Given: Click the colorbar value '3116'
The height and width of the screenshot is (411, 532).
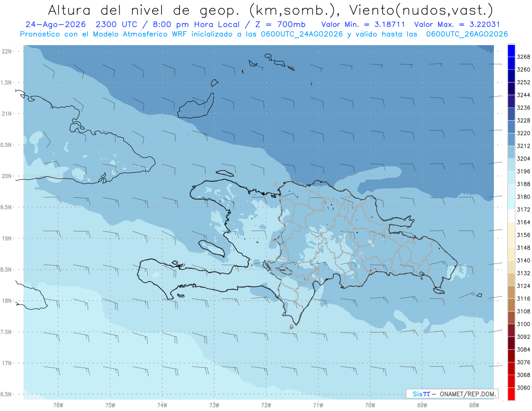Looking at the screenshot, I should click(x=523, y=299).
